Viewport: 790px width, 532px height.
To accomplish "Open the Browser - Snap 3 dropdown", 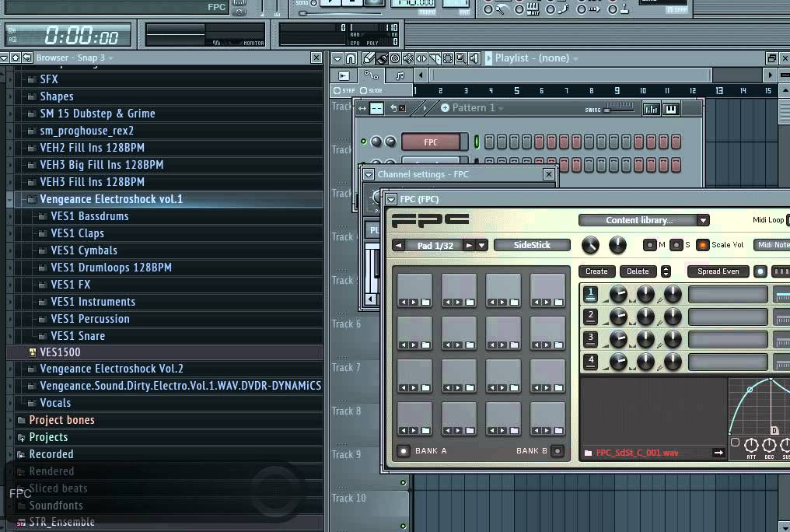I will [110, 58].
